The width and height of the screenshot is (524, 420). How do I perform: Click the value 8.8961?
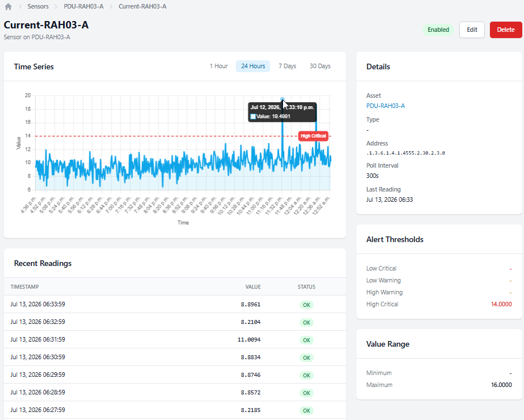[x=251, y=305]
